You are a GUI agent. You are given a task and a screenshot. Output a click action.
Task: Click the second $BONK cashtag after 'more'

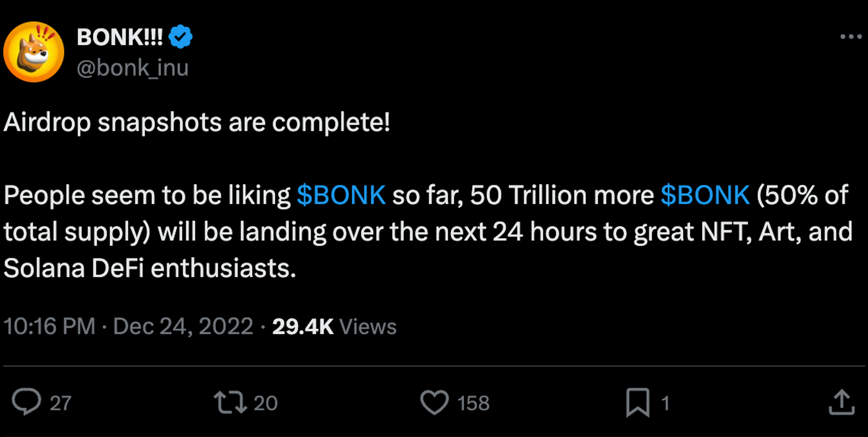click(705, 195)
